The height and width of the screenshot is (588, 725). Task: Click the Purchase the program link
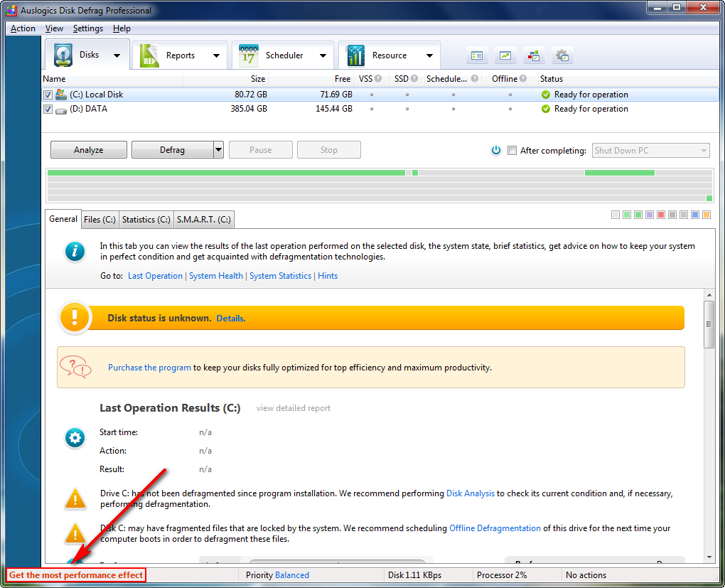(x=149, y=368)
